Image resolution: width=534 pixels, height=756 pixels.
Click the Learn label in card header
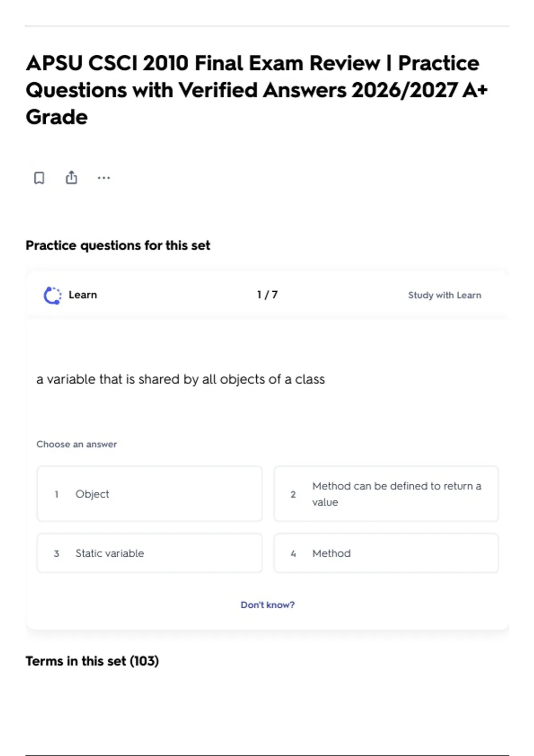pos(83,295)
